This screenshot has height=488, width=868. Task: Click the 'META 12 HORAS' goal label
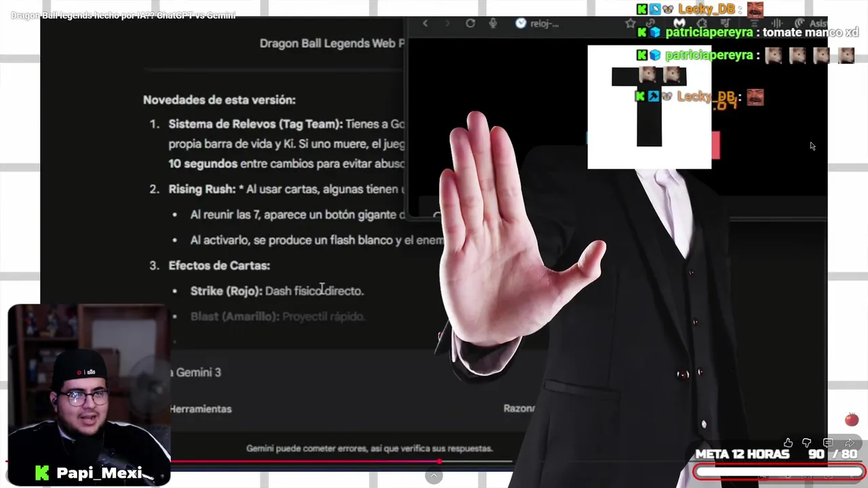coord(742,454)
